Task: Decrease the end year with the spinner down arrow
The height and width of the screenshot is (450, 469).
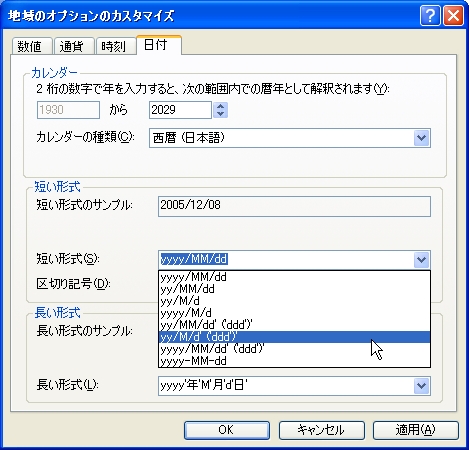Action: tap(220, 114)
